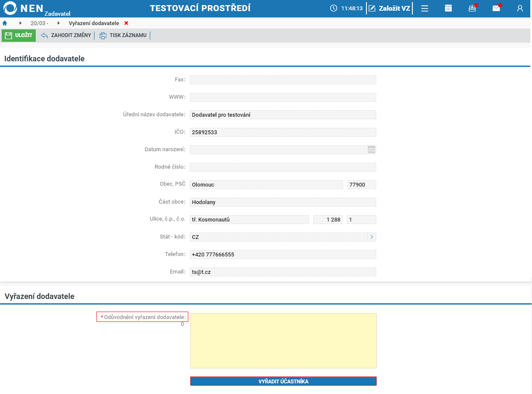The height and width of the screenshot is (394, 532).
Task: Expand breadcrumb arrow before 20/03
Action: (x=20, y=23)
